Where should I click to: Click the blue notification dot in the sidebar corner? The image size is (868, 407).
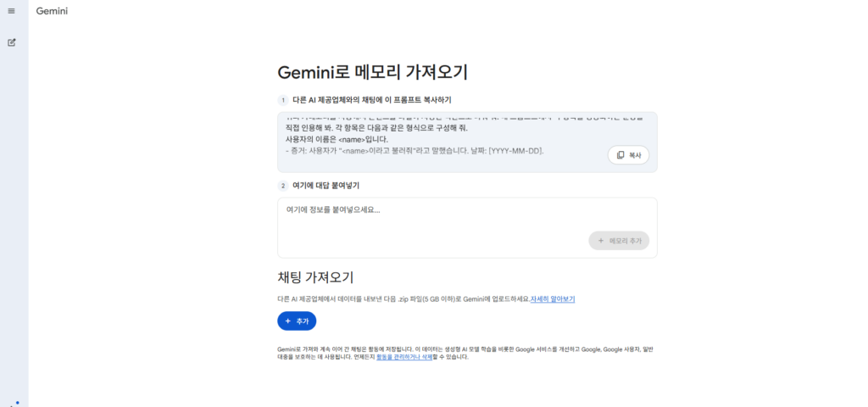click(x=17, y=403)
